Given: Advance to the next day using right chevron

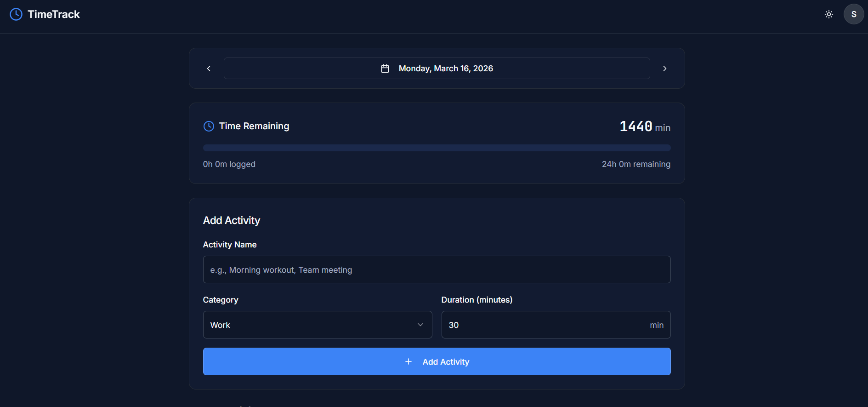Looking at the screenshot, I should (x=664, y=69).
